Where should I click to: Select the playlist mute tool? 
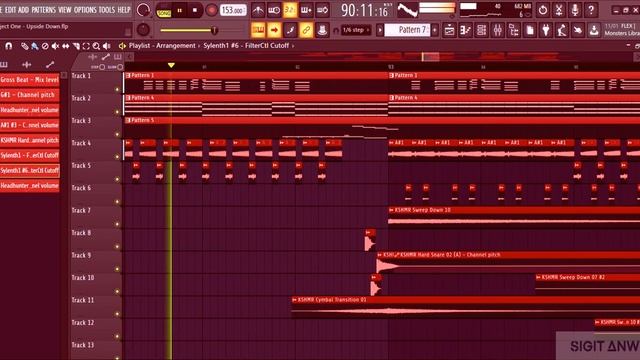coord(55,46)
